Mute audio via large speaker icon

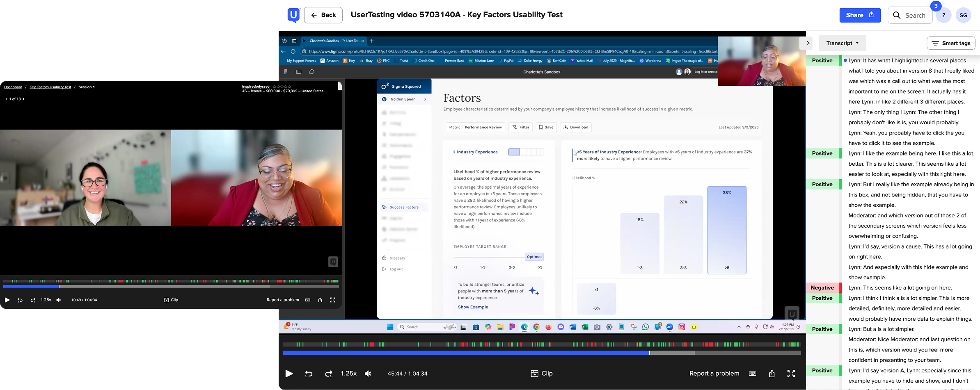point(368,374)
